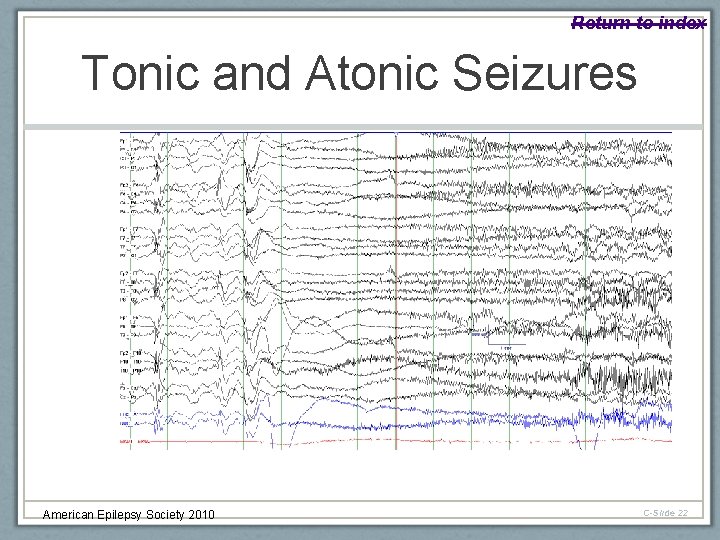Select the Tonic and Atonic Seizures title
This screenshot has height=540, width=720.
coord(359,73)
